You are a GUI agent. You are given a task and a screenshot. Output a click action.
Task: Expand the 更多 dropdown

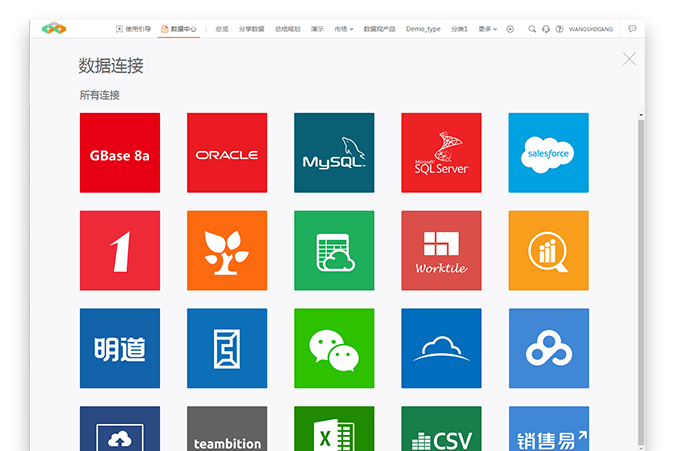(x=488, y=29)
